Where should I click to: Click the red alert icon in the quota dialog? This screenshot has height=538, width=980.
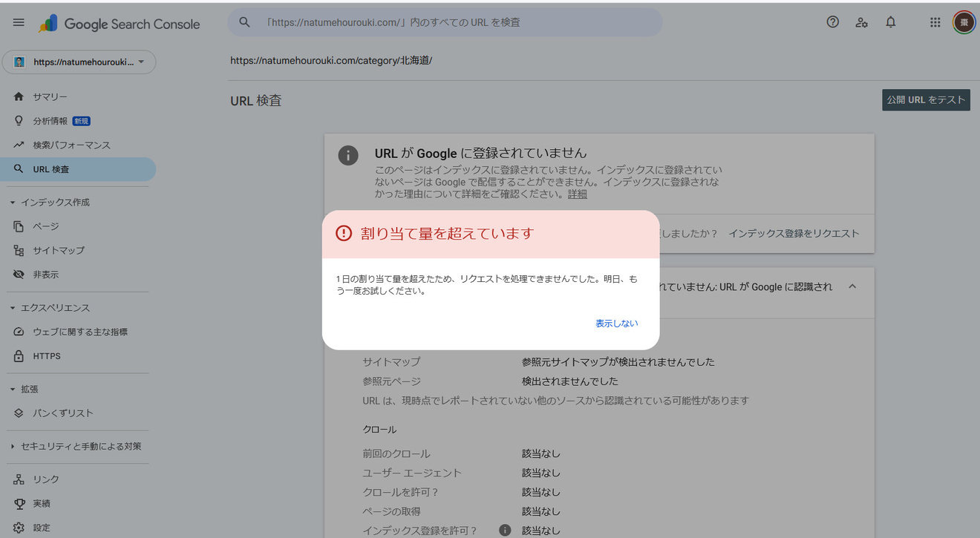[344, 233]
